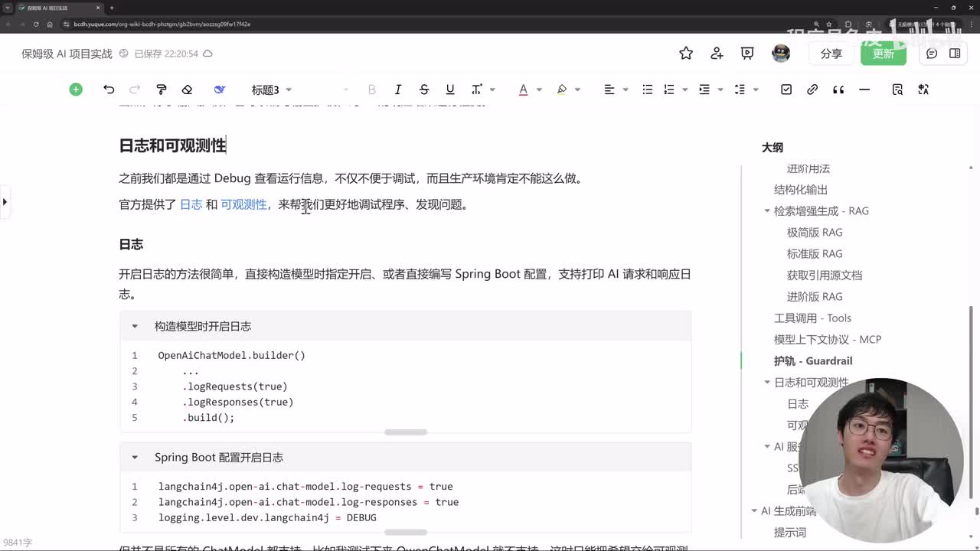Viewport: 980px width, 551px height.
Task: Collapse 日志和可观测性 in the outline
Action: (767, 382)
